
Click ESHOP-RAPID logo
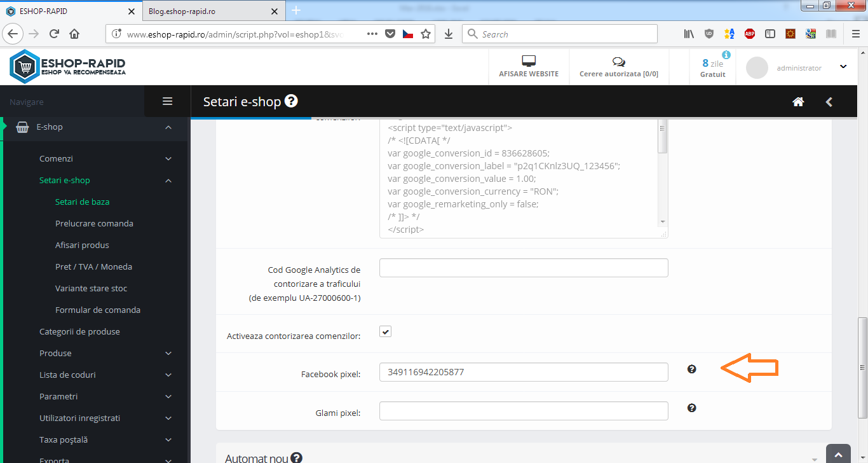68,66
